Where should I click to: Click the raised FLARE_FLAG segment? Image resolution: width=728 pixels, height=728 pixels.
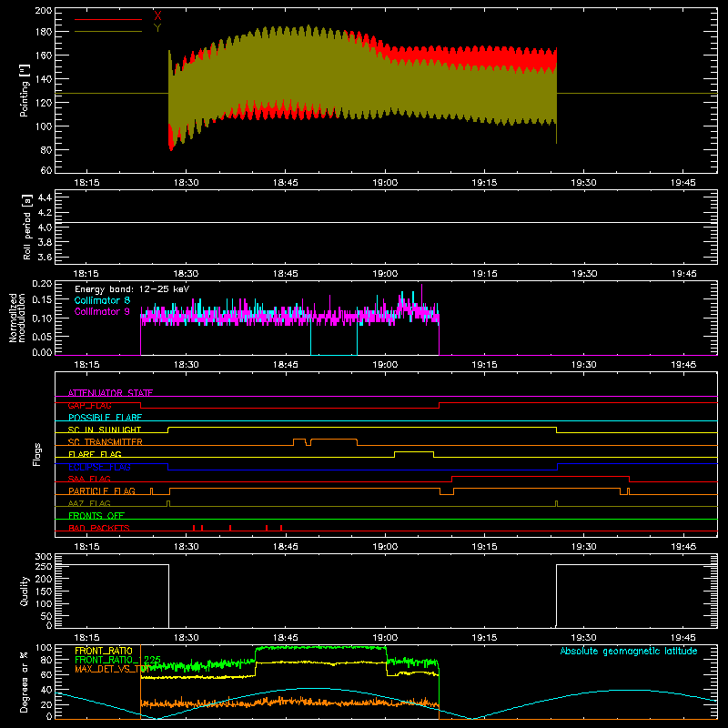tap(414, 451)
